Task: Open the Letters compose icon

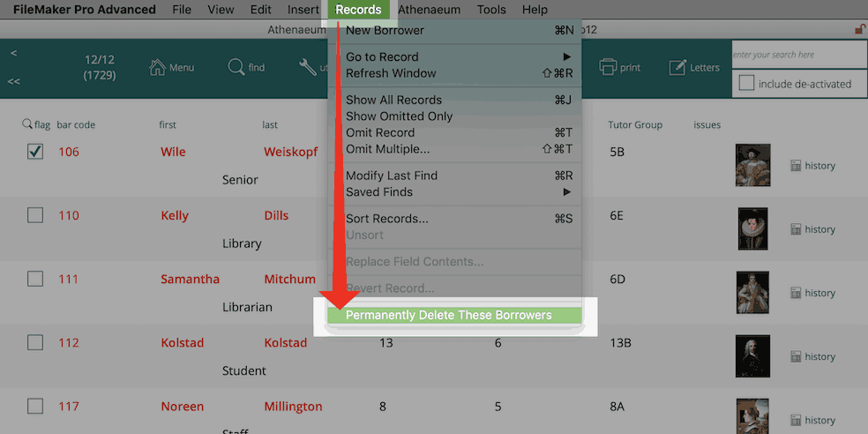Action: click(677, 67)
